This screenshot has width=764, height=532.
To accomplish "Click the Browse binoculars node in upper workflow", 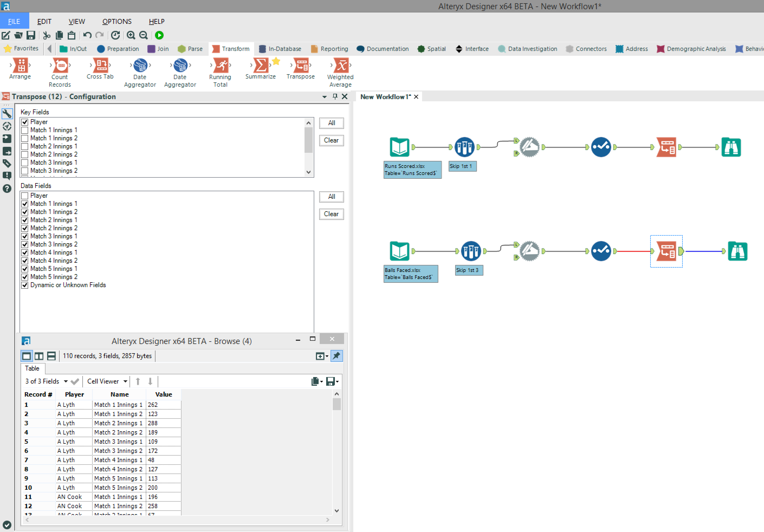I will click(731, 147).
